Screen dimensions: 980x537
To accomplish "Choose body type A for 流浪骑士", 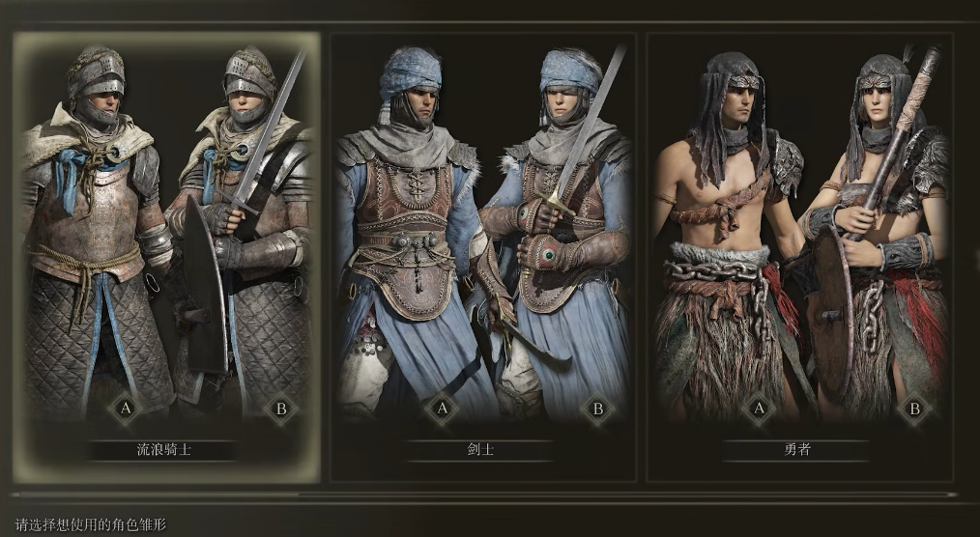I will click(x=125, y=409).
